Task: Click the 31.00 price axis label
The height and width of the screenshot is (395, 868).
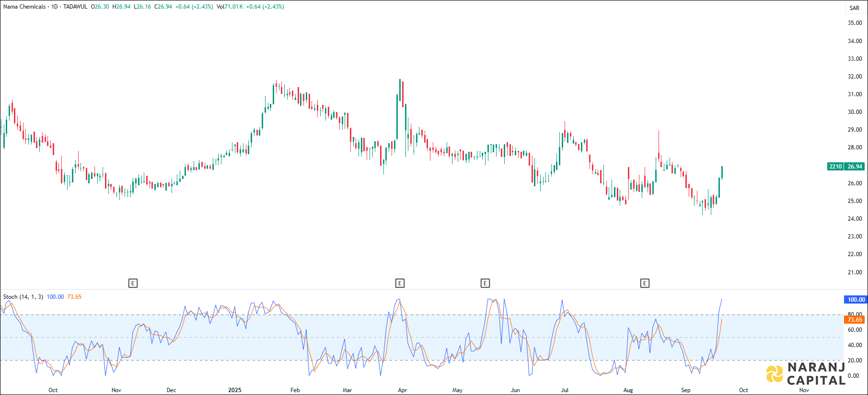Action: tap(855, 94)
